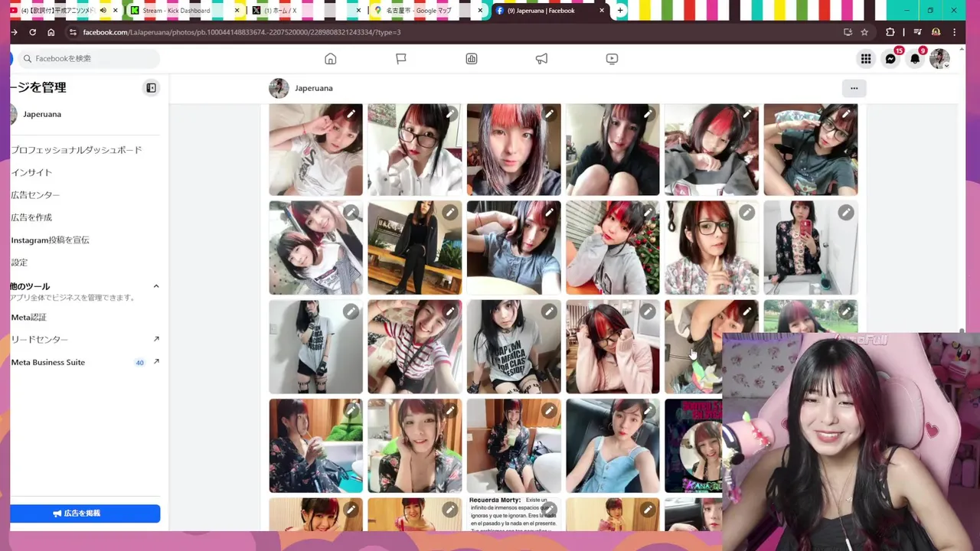
Task: Edit the pink sweater glasses photo
Action: pyautogui.click(x=648, y=311)
